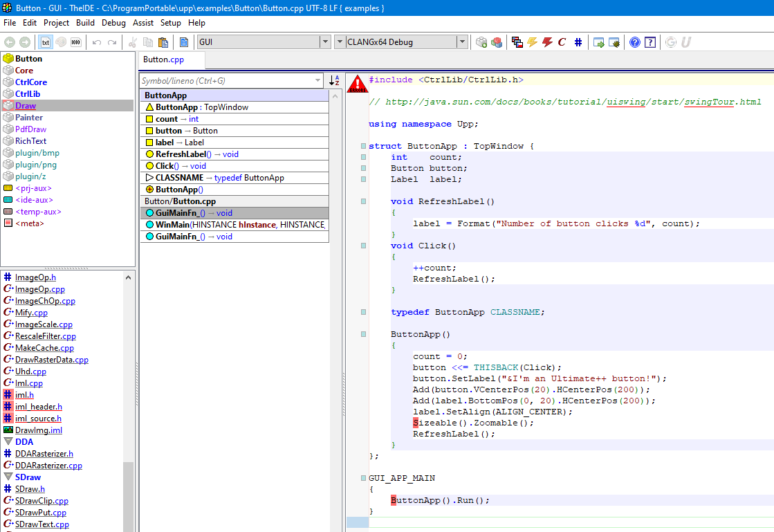Click the flags icon in the build toolbar

[x=517, y=42]
